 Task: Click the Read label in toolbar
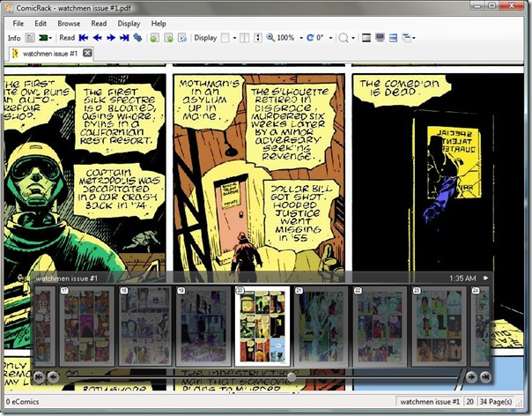[67, 38]
